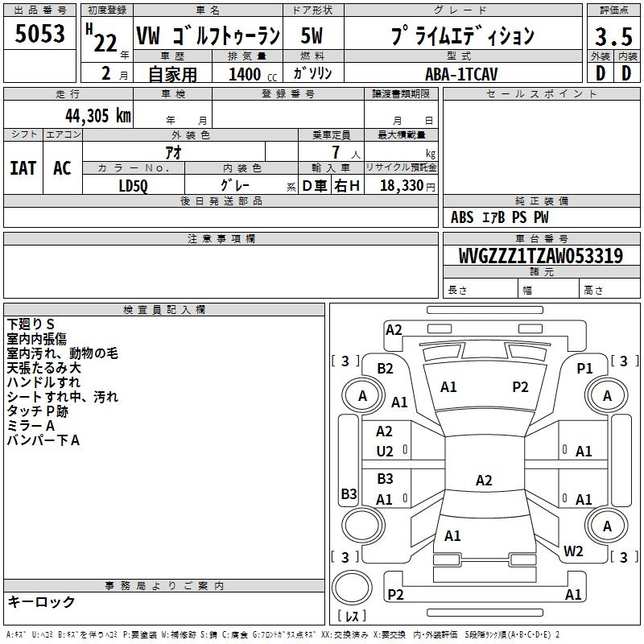Select the D rating under 外装
Screen dimensions: 644x644
pyautogui.click(x=601, y=73)
